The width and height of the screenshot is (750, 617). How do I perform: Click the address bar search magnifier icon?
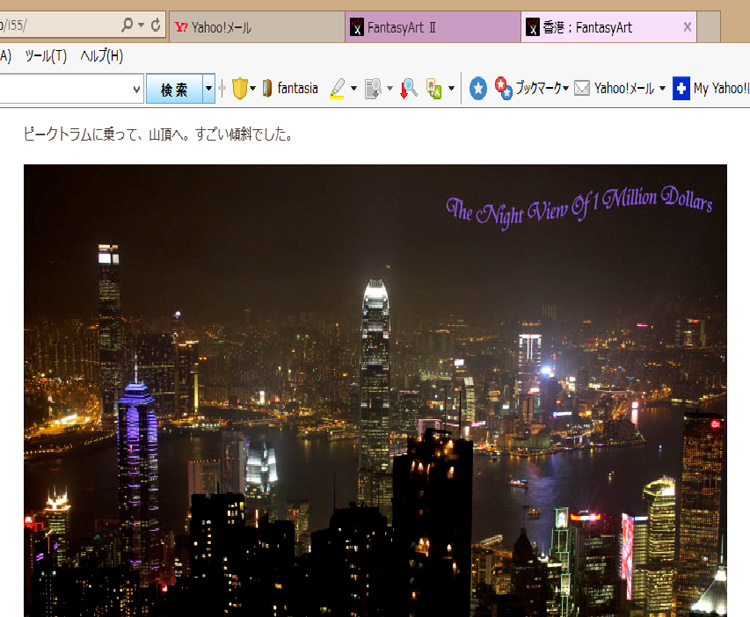[127, 25]
